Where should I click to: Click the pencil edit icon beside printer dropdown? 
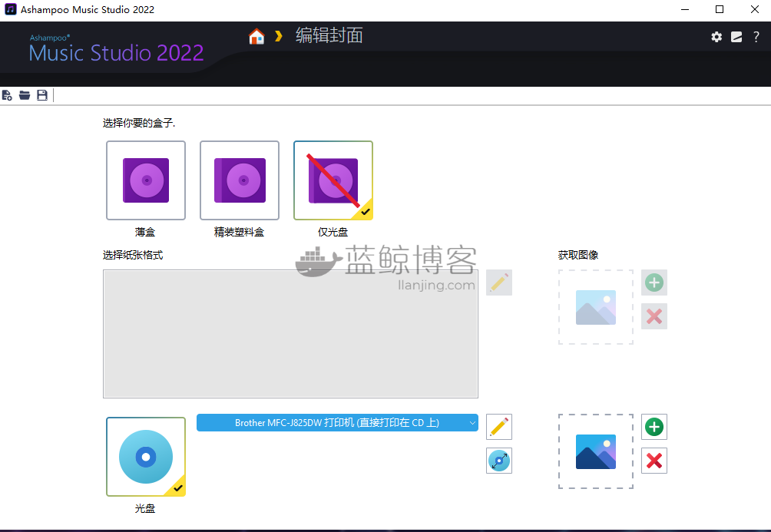coord(499,427)
